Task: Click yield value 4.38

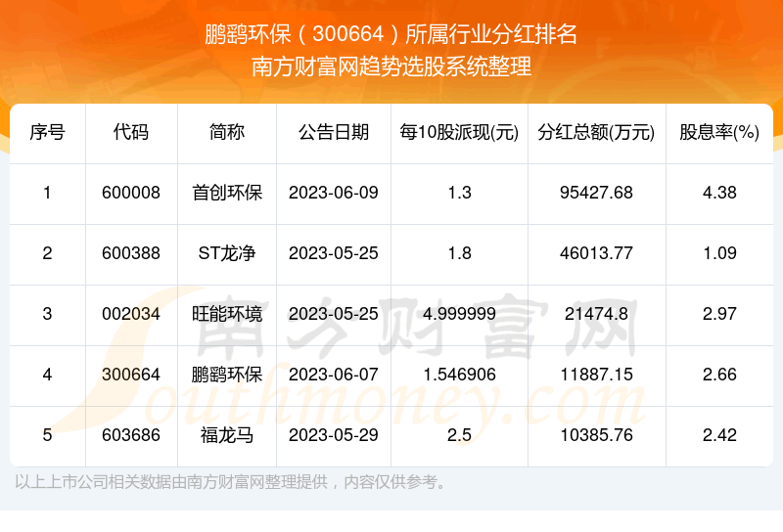Action: pyautogui.click(x=719, y=193)
